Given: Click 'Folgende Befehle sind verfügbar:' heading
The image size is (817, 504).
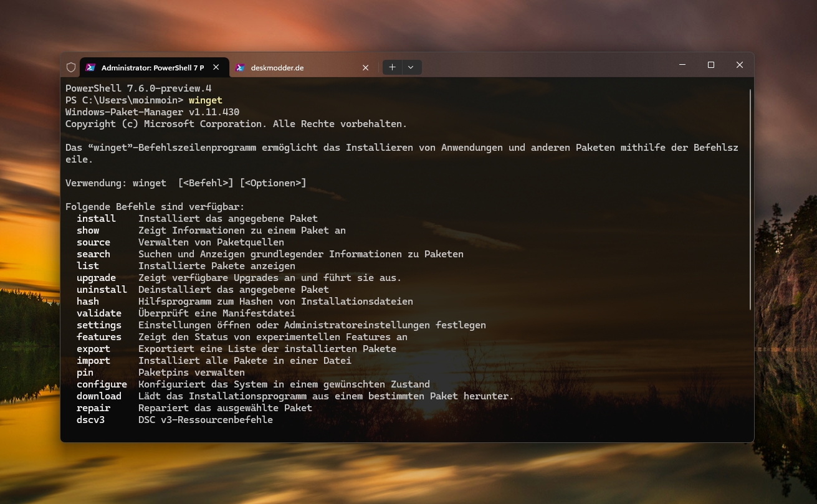Looking at the screenshot, I should [x=155, y=207].
